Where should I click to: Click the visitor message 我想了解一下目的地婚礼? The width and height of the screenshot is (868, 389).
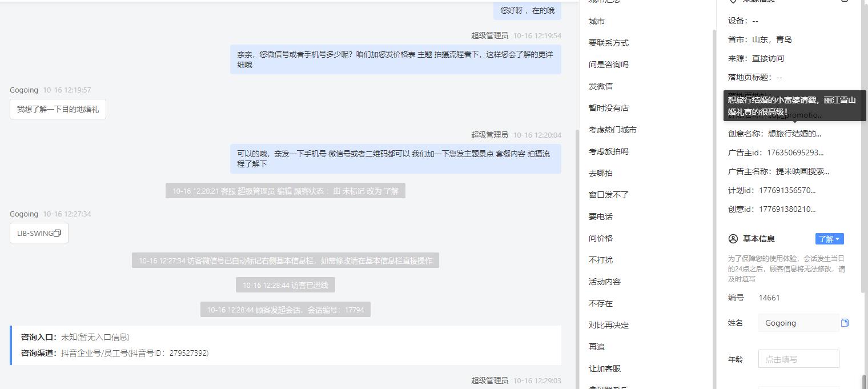58,109
